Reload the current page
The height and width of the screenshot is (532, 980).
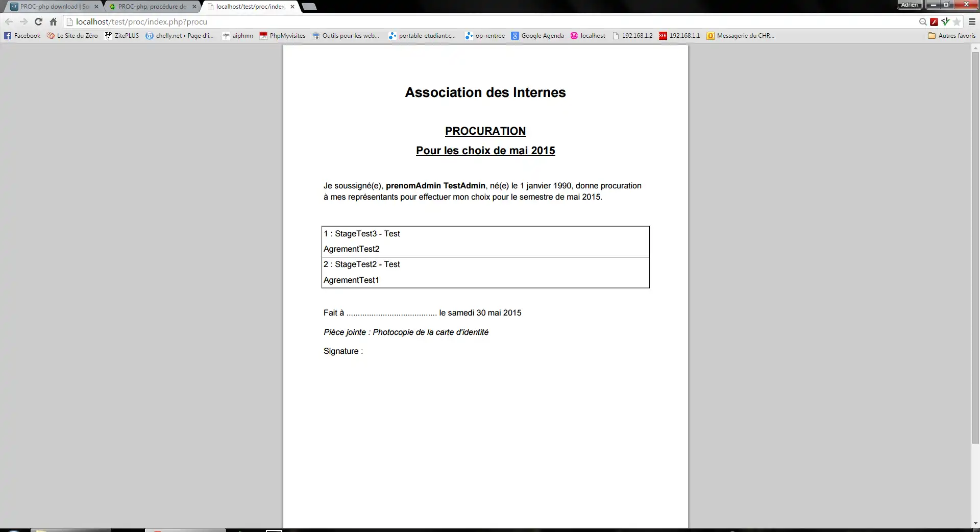[38, 21]
